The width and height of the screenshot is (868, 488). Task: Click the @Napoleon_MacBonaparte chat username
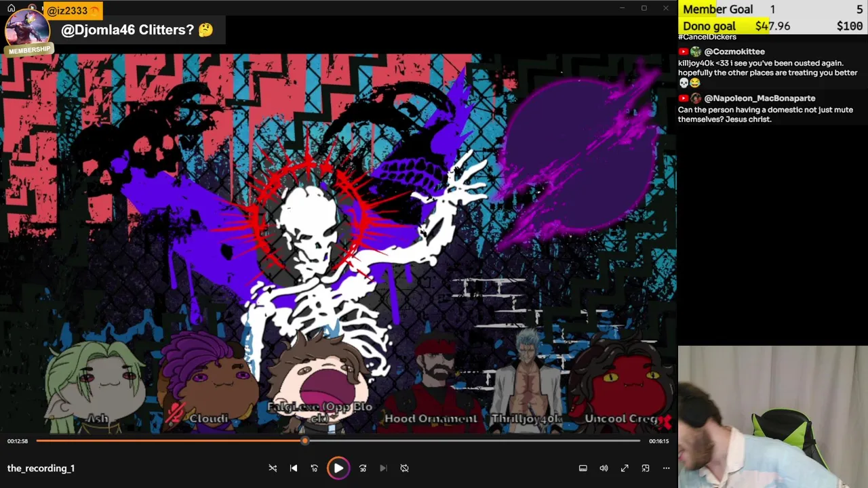pyautogui.click(x=759, y=98)
